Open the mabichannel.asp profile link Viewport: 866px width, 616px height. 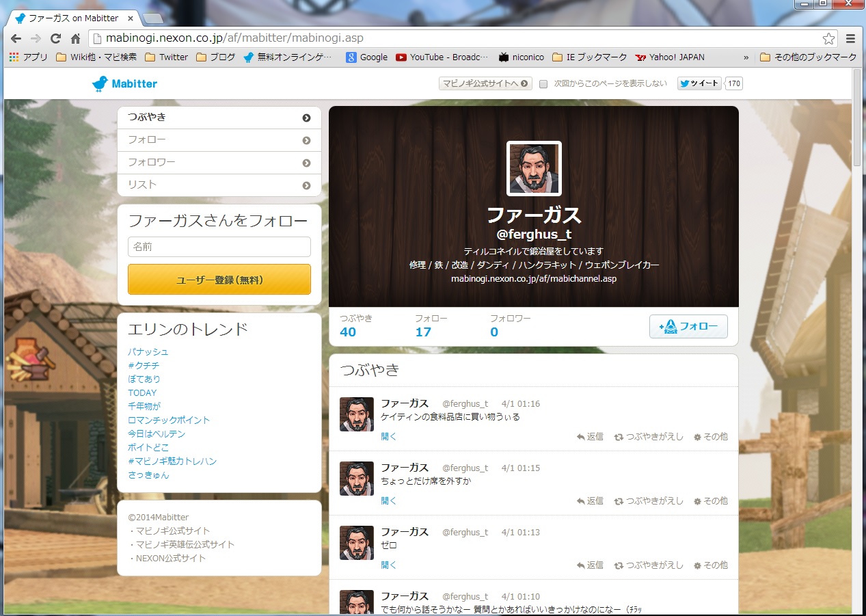tap(534, 278)
